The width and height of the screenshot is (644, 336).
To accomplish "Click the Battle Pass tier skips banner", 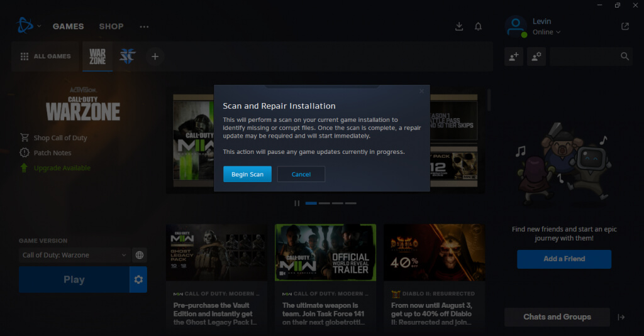I will pyautogui.click(x=454, y=120).
